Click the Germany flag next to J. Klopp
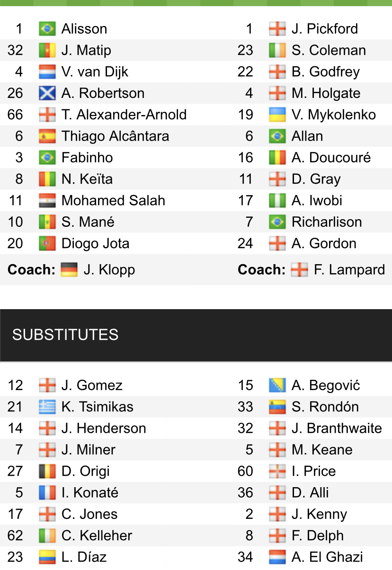The width and height of the screenshot is (392, 570). click(69, 270)
